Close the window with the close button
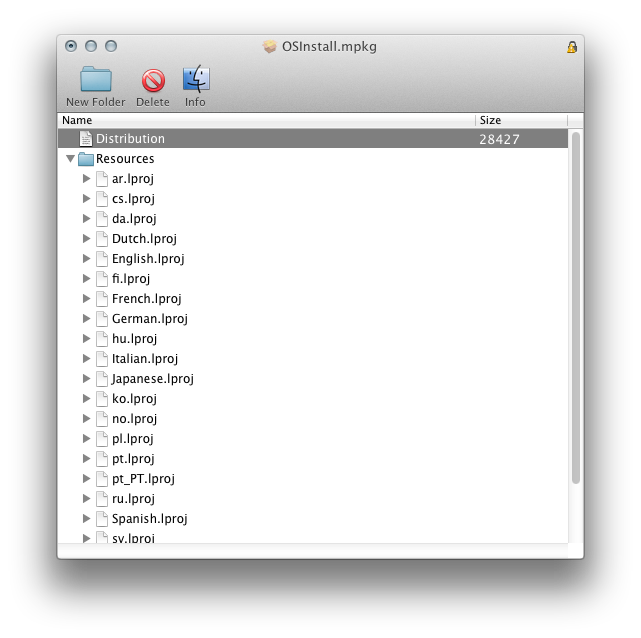641x638 pixels. 71,46
